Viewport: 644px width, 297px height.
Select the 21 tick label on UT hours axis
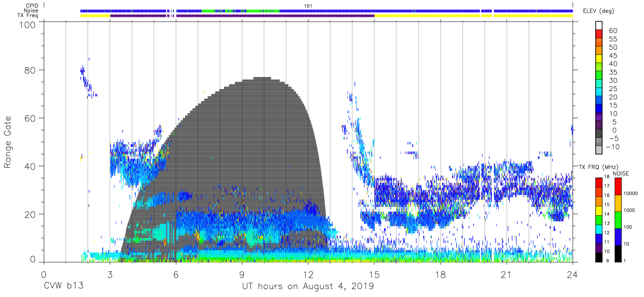(x=507, y=275)
